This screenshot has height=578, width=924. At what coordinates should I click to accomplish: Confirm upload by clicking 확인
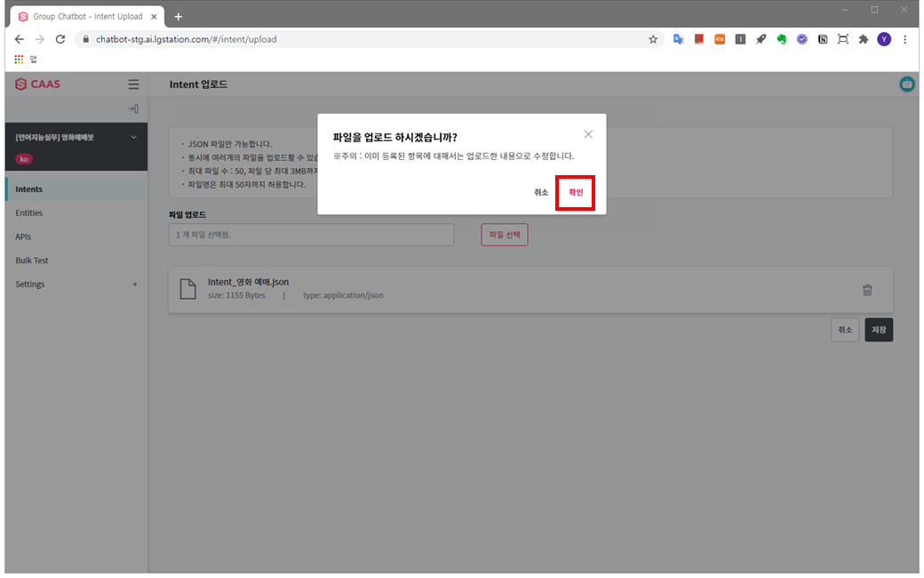[x=575, y=192]
